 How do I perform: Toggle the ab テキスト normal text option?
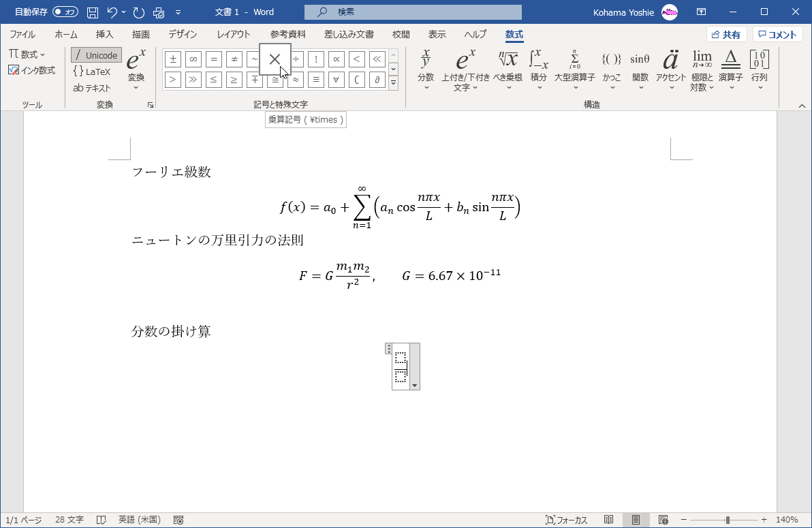[x=92, y=88]
